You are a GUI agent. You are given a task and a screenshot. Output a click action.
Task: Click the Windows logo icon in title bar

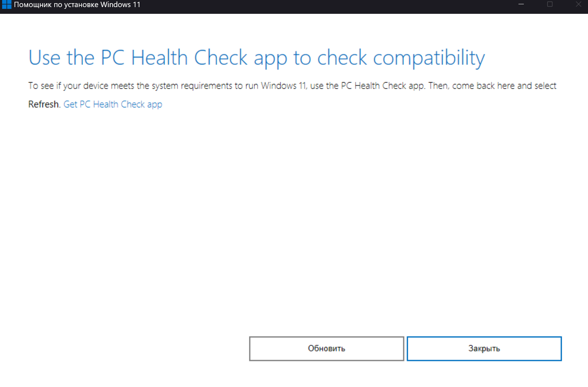tap(6, 5)
